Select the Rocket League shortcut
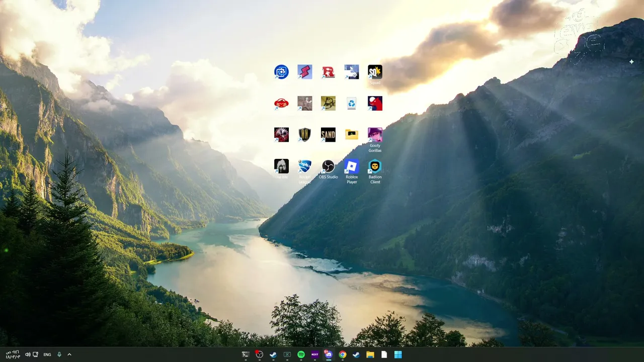 coord(305,171)
